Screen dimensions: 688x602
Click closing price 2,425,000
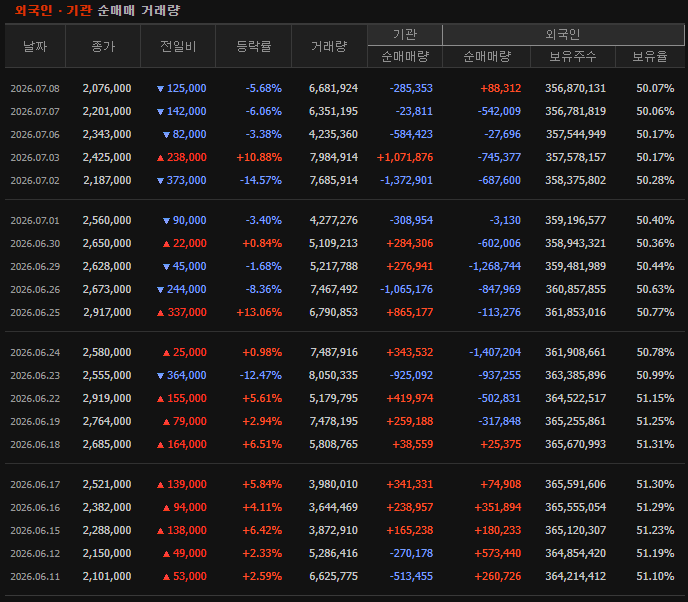107,157
